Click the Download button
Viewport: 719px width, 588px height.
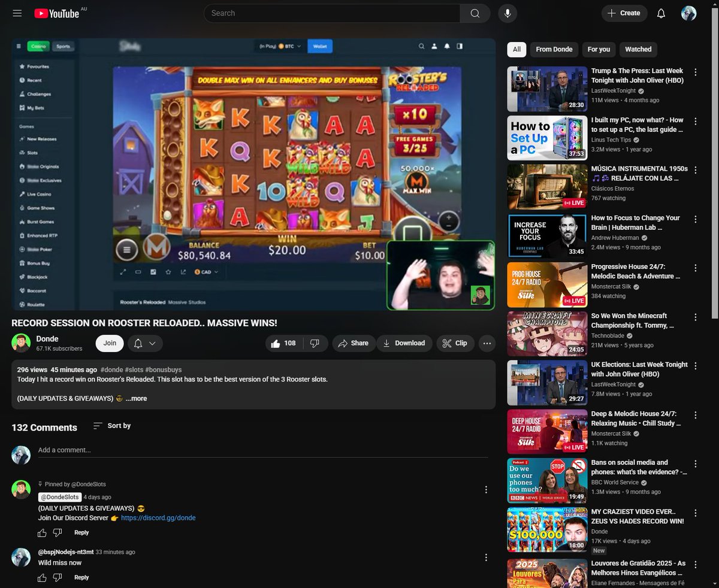[404, 343]
